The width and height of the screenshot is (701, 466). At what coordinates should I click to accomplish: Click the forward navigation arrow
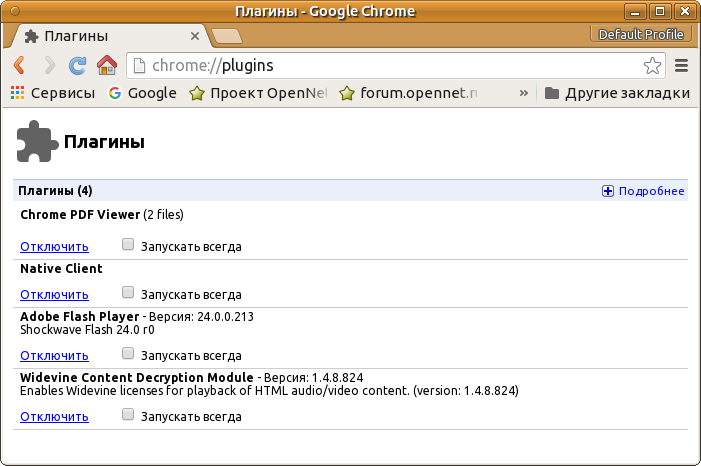pyautogui.click(x=50, y=65)
